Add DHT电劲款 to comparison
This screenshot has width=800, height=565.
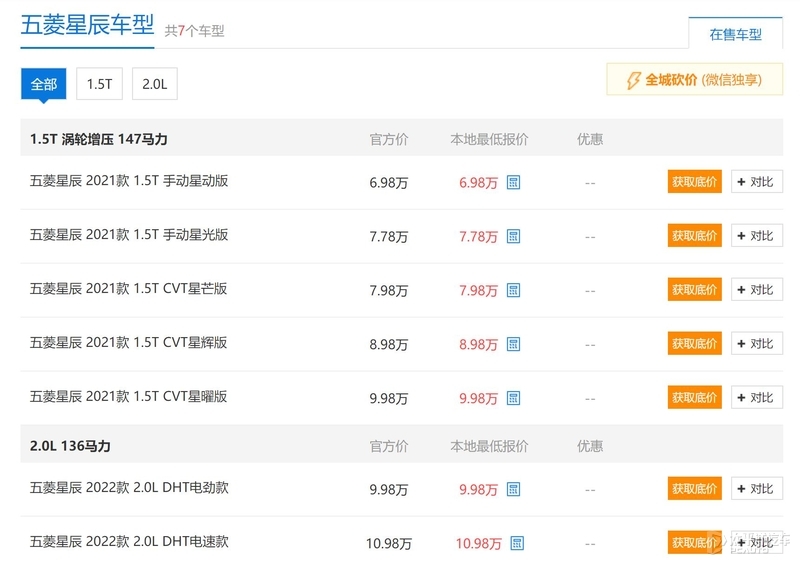(x=757, y=489)
